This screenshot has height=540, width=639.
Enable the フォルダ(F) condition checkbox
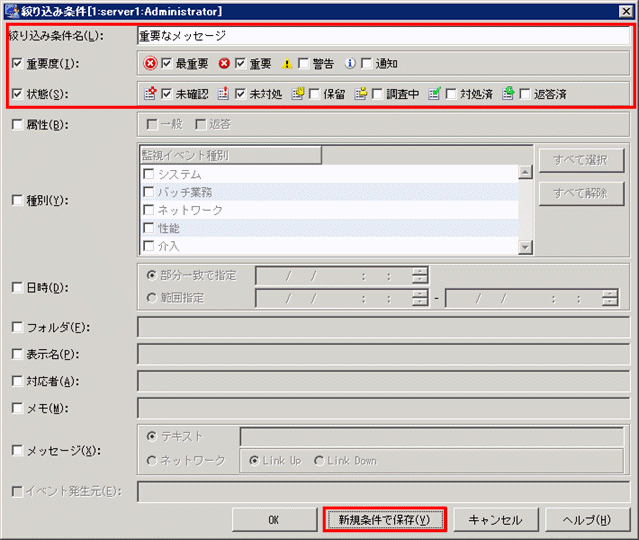17,327
